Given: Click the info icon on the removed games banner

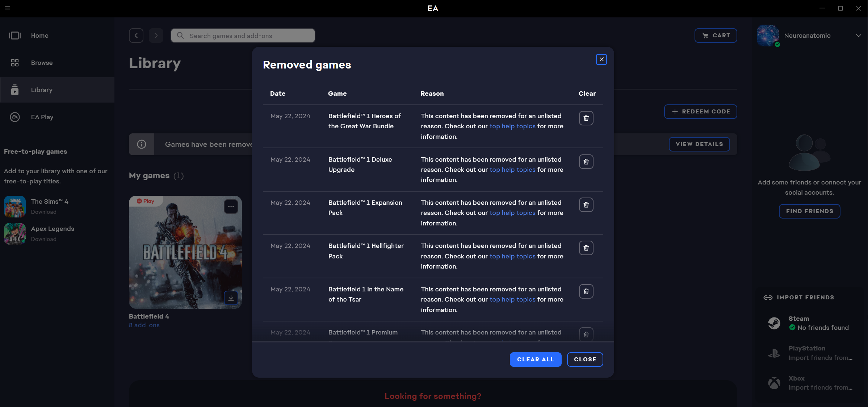Looking at the screenshot, I should click(x=142, y=144).
